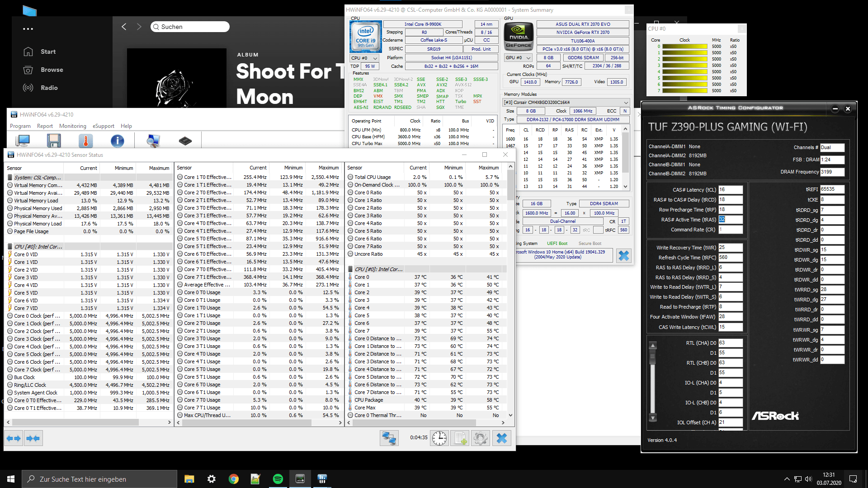Click the Intel Core i9 logo

[x=365, y=37]
